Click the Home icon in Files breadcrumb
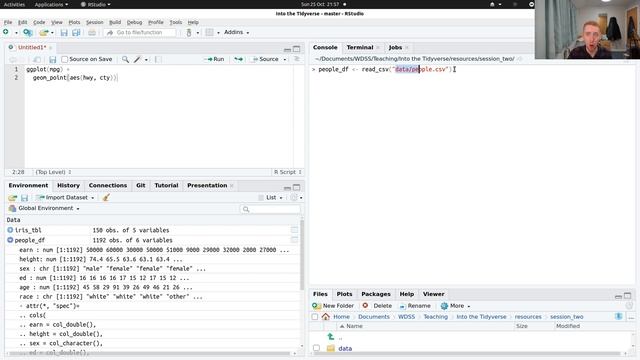Image resolution: width=640 pixels, height=360 pixels. [325, 317]
